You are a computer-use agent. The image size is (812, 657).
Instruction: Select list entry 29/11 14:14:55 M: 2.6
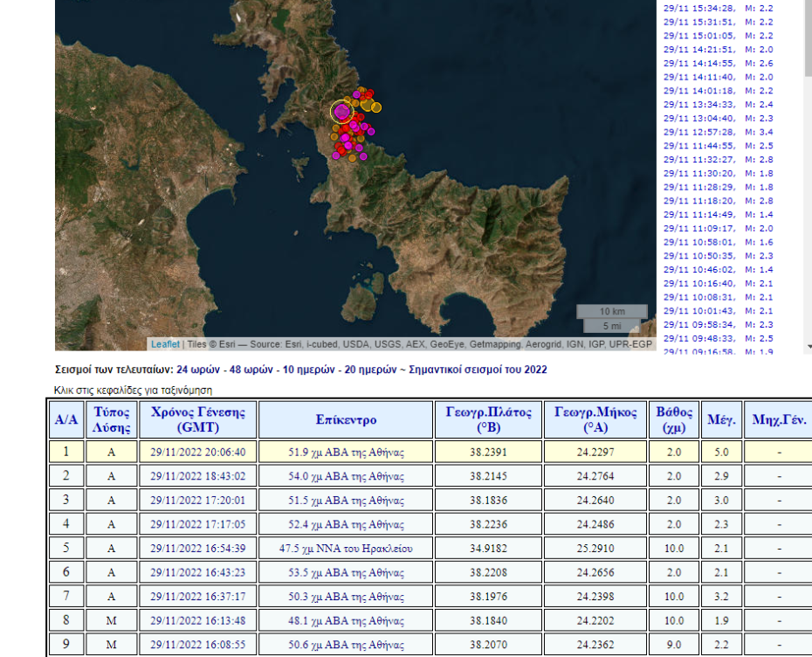tap(718, 63)
